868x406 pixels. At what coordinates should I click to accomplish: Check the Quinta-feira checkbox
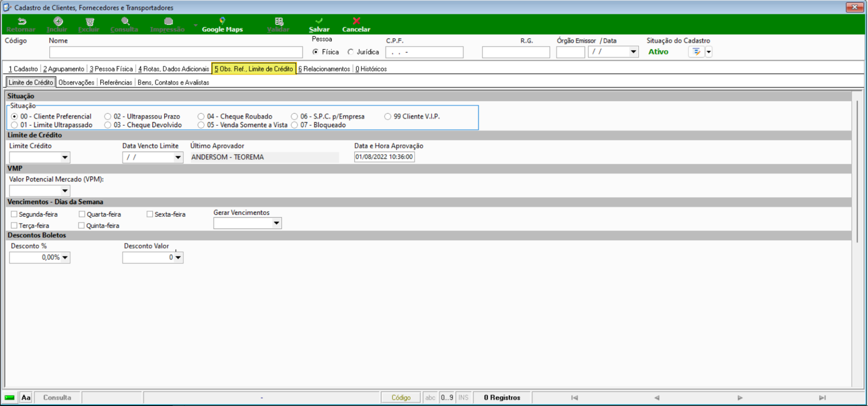tap(82, 225)
